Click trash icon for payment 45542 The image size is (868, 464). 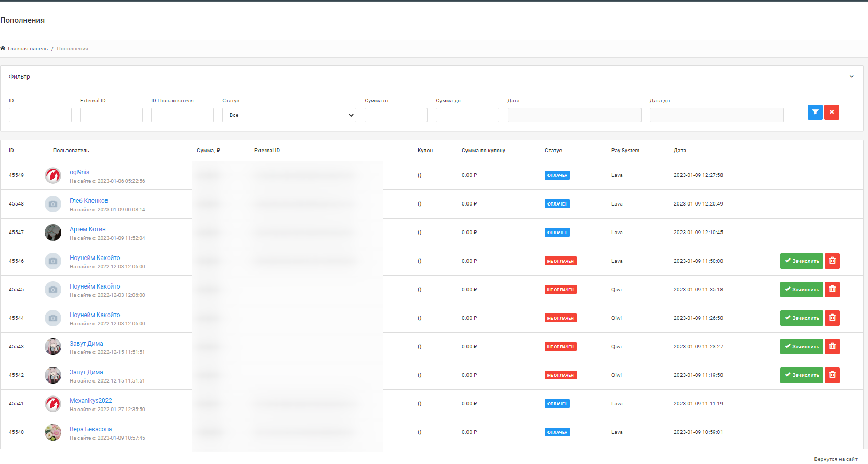[832, 375]
